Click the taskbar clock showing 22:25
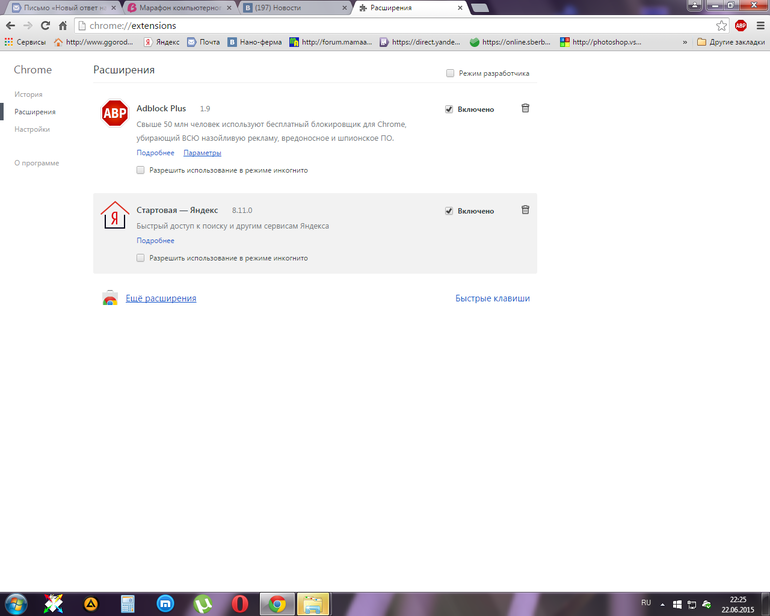The image size is (770, 616). [x=738, y=605]
